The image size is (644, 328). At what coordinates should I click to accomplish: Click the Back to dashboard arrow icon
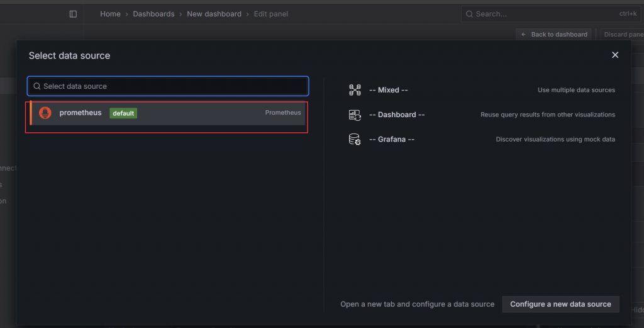523,35
